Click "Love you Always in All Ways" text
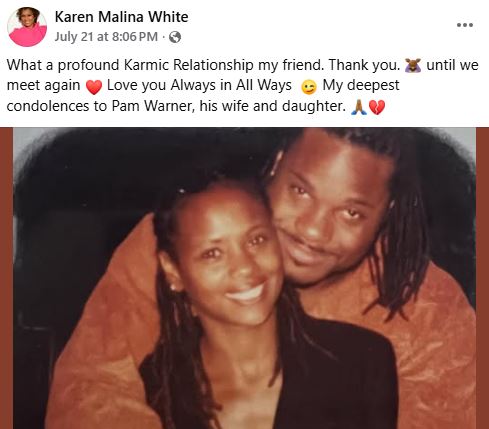Screen dimensions: 489x429 [x=199, y=86]
